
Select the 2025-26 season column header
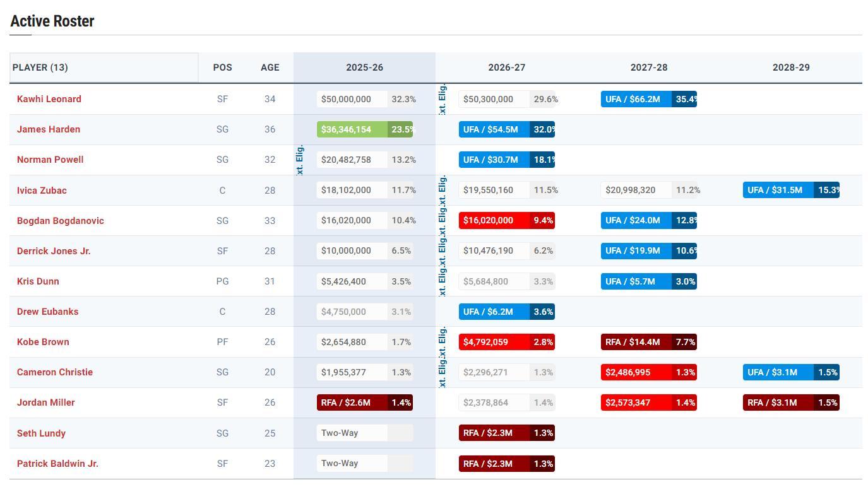click(364, 67)
